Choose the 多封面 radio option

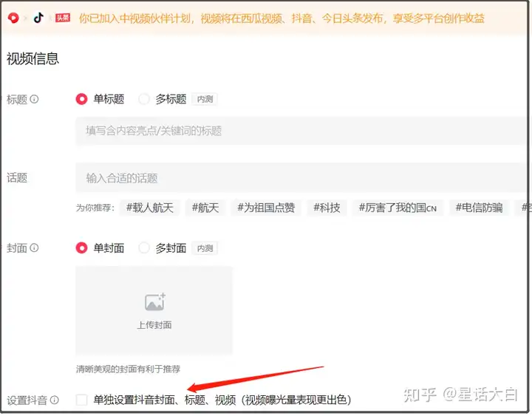144,248
